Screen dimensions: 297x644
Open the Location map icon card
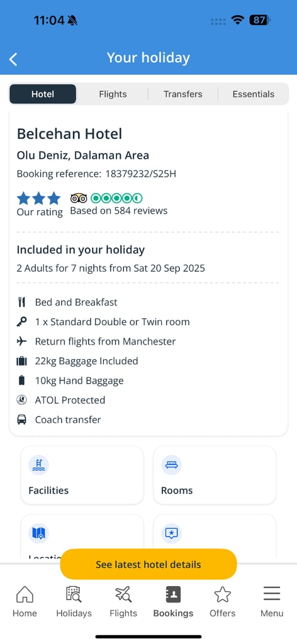point(82,536)
